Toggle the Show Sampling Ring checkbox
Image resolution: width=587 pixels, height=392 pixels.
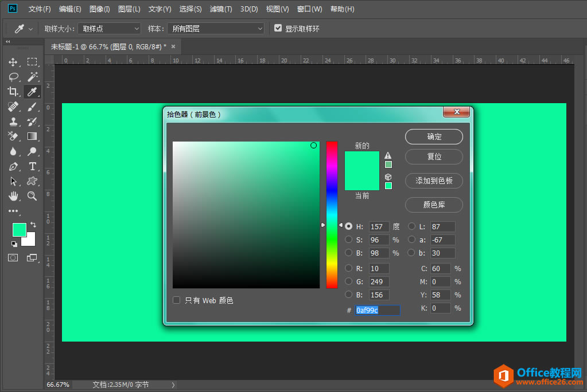click(x=278, y=28)
